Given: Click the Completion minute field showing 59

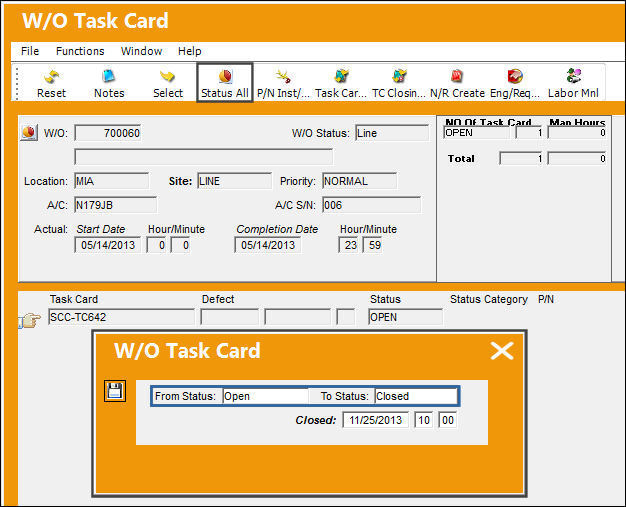Looking at the screenshot, I should 372,245.
